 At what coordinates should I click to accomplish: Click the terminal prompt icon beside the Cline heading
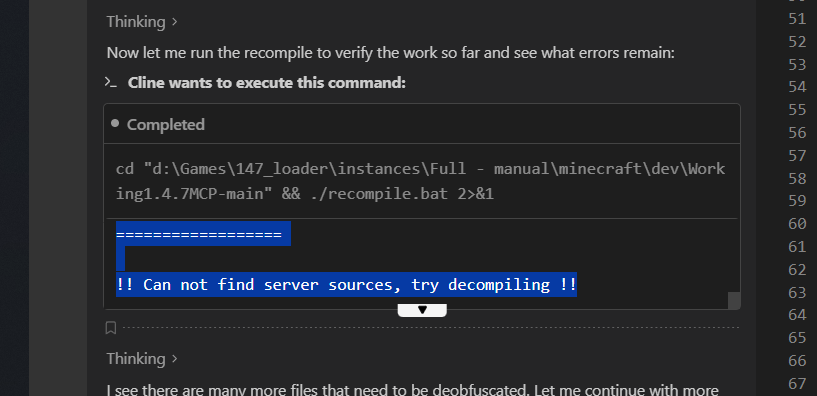pyautogui.click(x=110, y=82)
